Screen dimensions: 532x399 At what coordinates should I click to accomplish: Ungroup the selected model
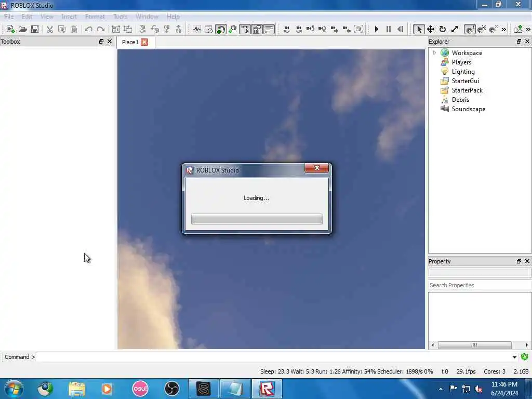pyautogui.click(x=128, y=29)
